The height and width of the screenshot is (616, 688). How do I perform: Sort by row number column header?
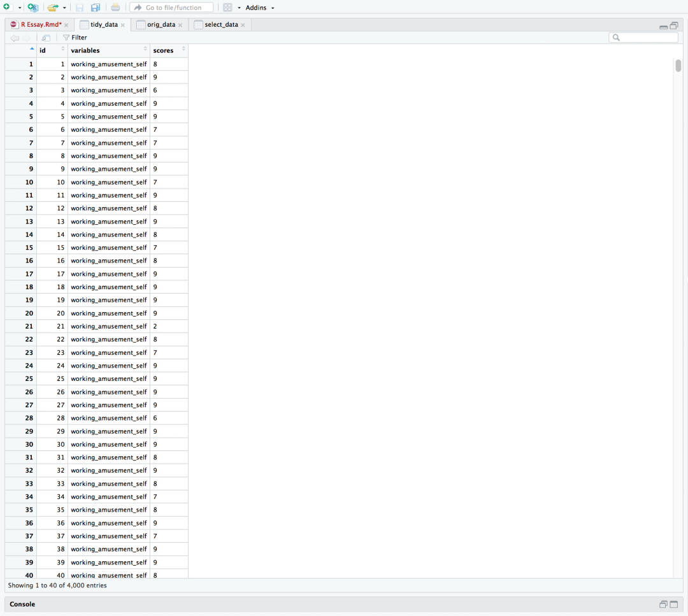tap(20, 50)
